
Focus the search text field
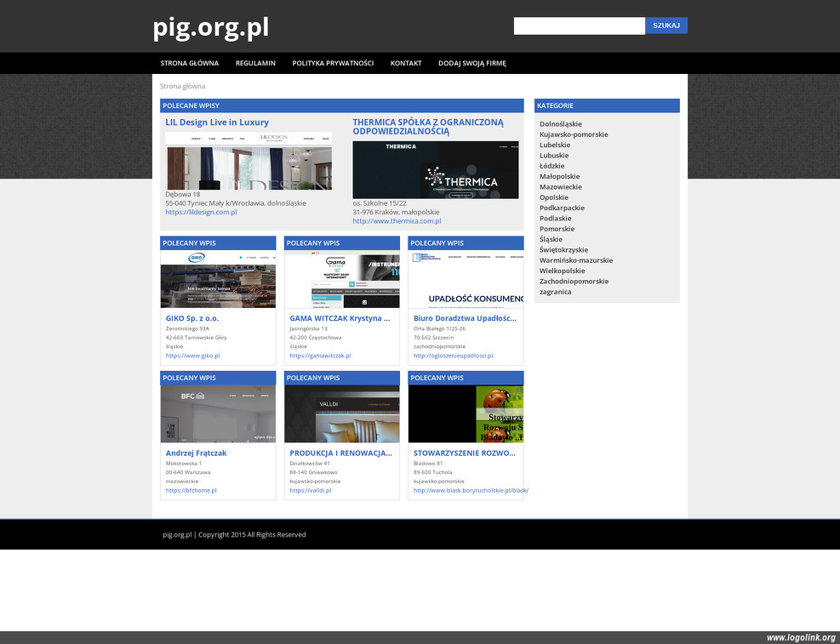click(579, 26)
